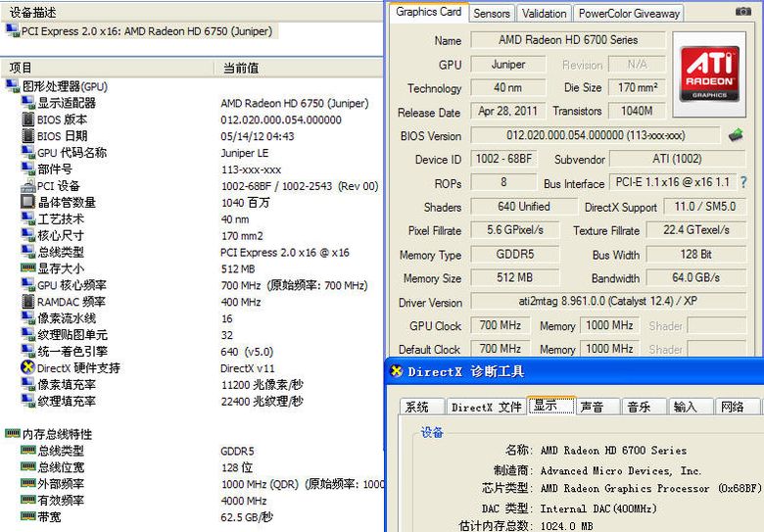Click the GPU 核心频率 row icon
The width and height of the screenshot is (764, 532).
pyautogui.click(x=28, y=284)
